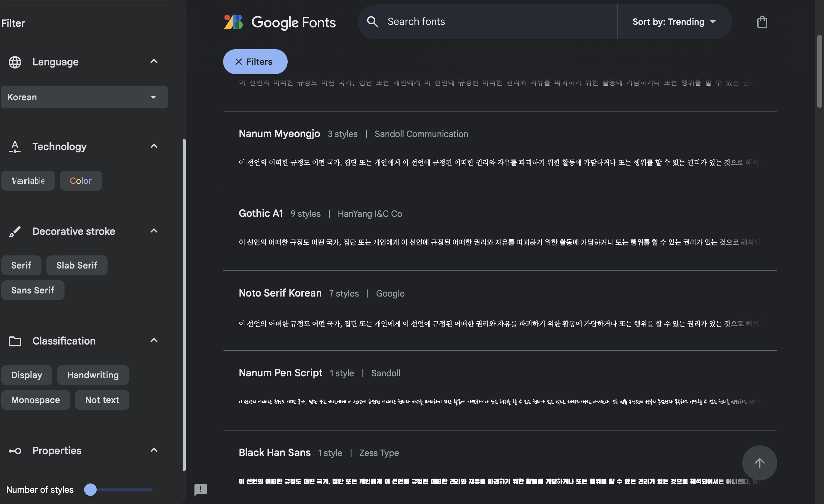Screen dimensions: 824x504
Task: Click the Classification folder icon
Action: tap(15, 341)
